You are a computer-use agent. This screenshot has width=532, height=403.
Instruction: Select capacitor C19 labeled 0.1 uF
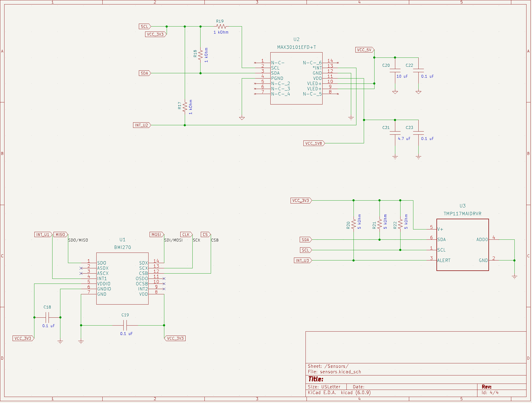(126, 326)
